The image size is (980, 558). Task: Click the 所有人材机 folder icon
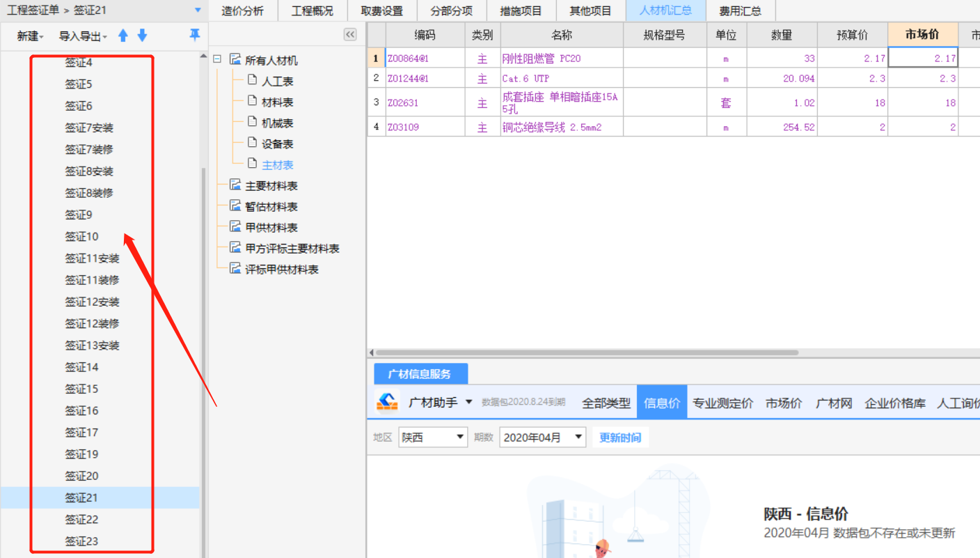point(235,60)
